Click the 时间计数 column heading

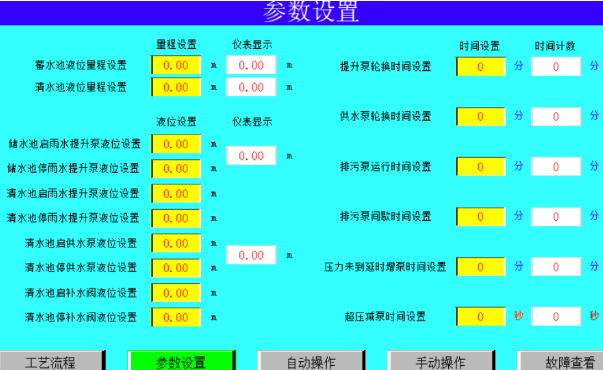(x=555, y=46)
